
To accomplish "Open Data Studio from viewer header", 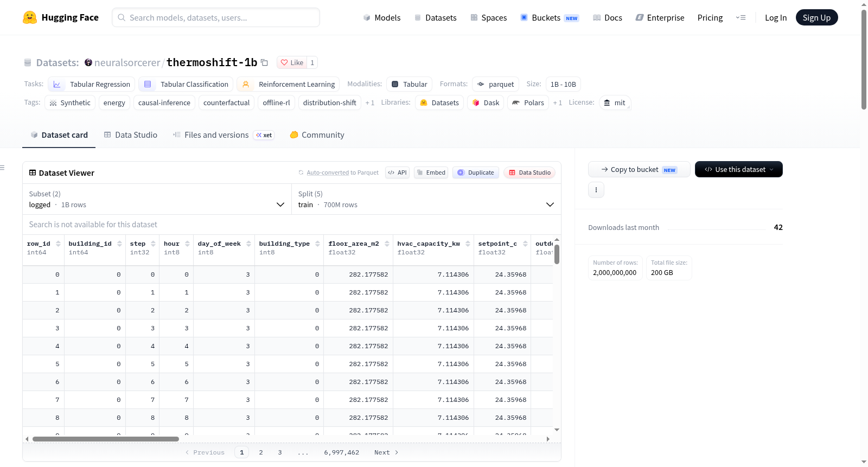I will (529, 172).
